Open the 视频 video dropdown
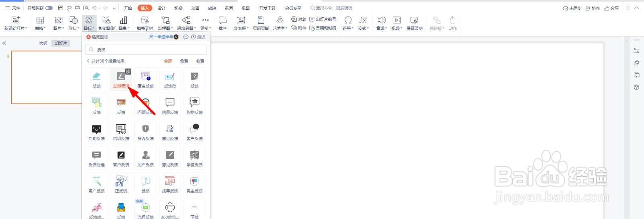Viewport: 644px width, 219px height. pyautogui.click(x=396, y=23)
